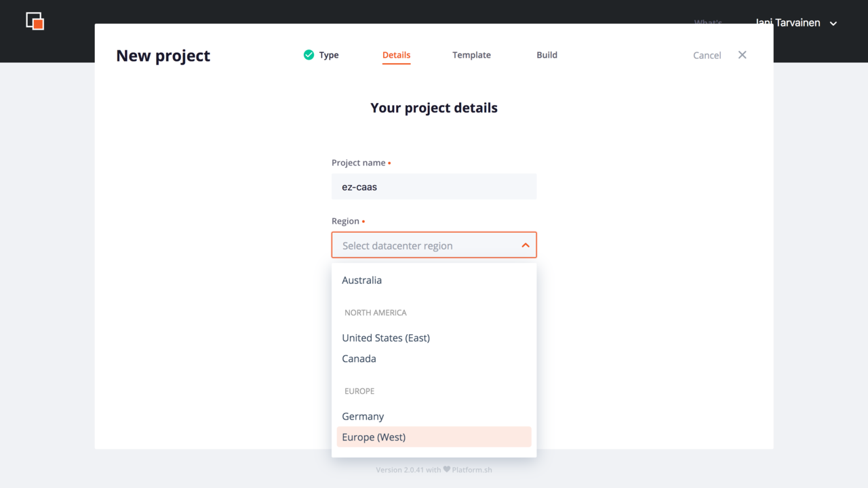This screenshot has width=868, height=488.
Task: Click the Your project details heading
Action: coord(434,108)
